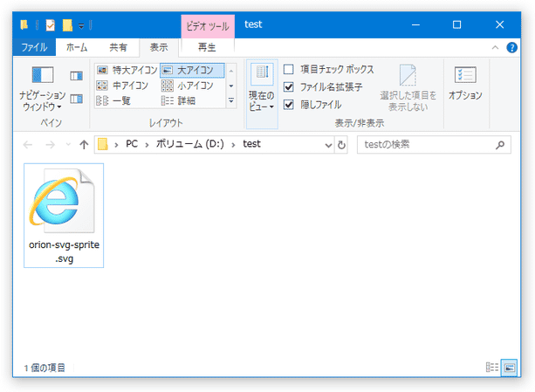Click the back navigation arrow

[28, 145]
